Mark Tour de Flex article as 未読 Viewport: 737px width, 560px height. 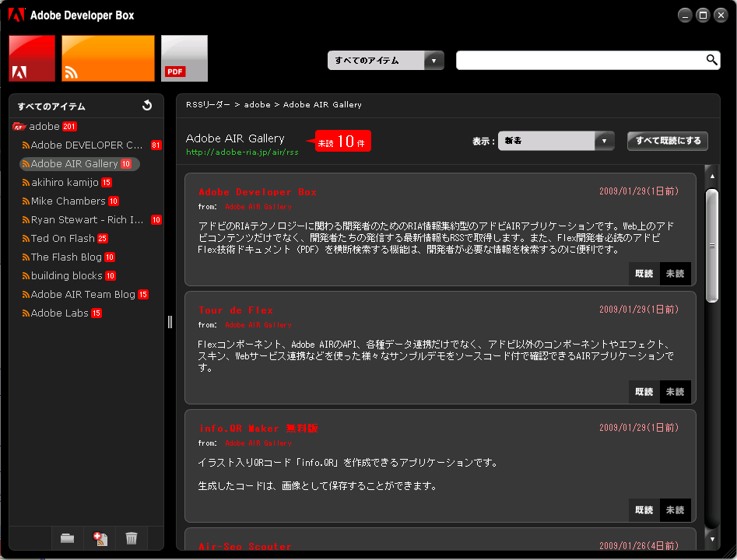coord(676,392)
